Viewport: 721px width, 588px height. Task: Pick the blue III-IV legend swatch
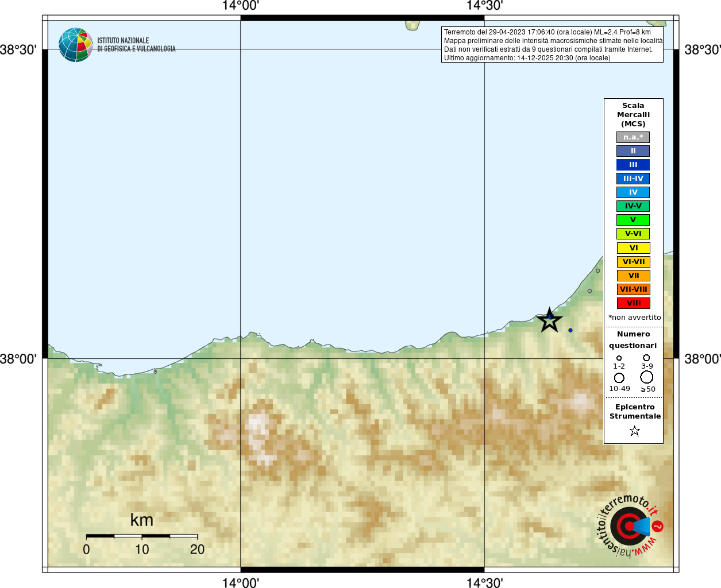[633, 179]
